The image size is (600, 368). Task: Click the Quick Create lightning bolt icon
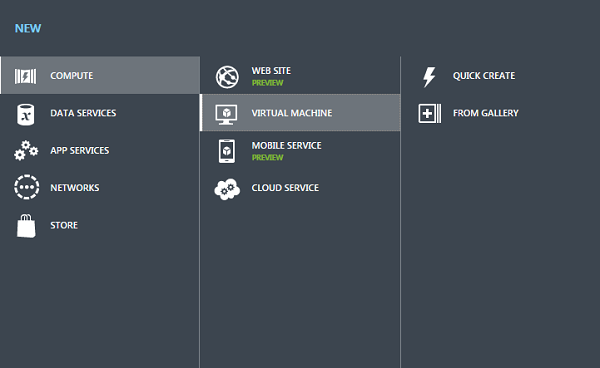[429, 77]
